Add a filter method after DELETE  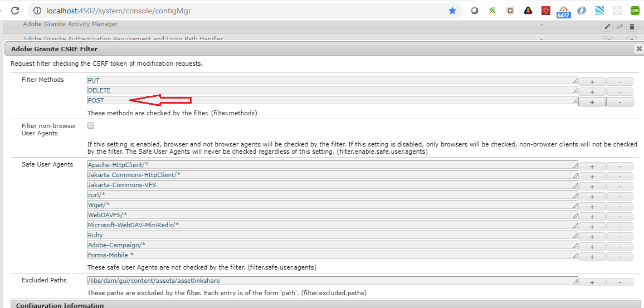click(592, 91)
